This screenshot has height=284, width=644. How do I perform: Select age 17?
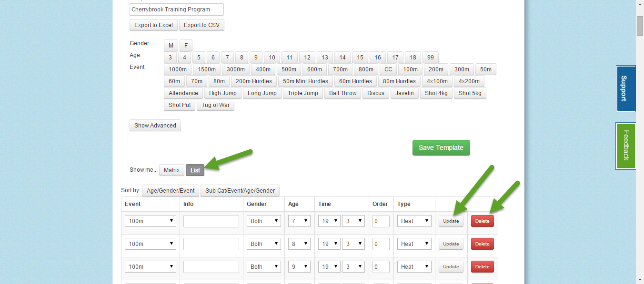[395, 58]
